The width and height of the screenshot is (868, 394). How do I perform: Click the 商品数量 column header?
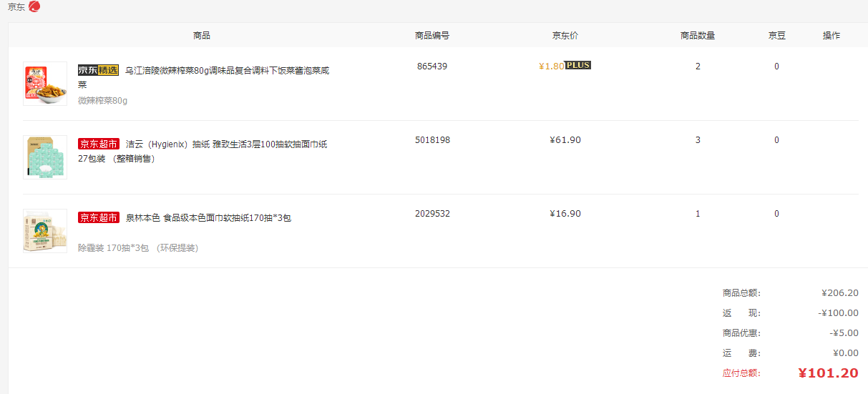point(698,35)
